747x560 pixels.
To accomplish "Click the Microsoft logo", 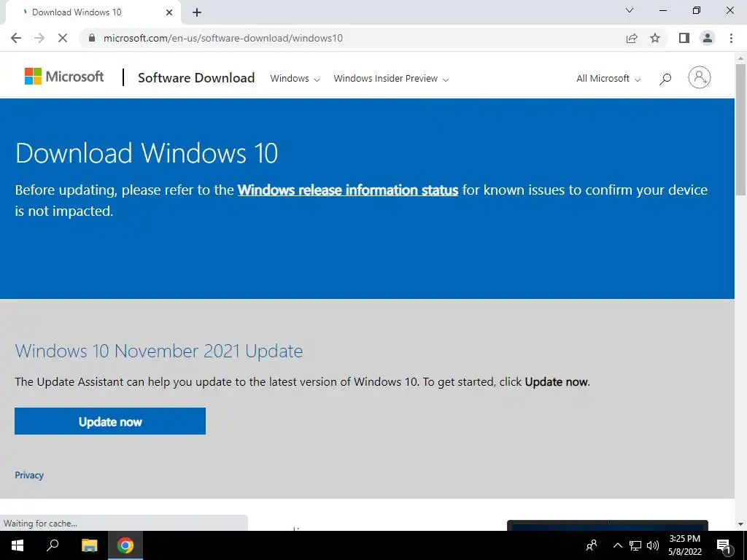I will [64, 77].
